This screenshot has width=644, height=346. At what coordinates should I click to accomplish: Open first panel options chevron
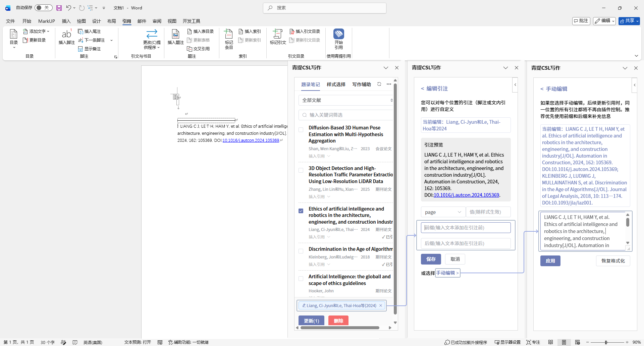[386, 68]
